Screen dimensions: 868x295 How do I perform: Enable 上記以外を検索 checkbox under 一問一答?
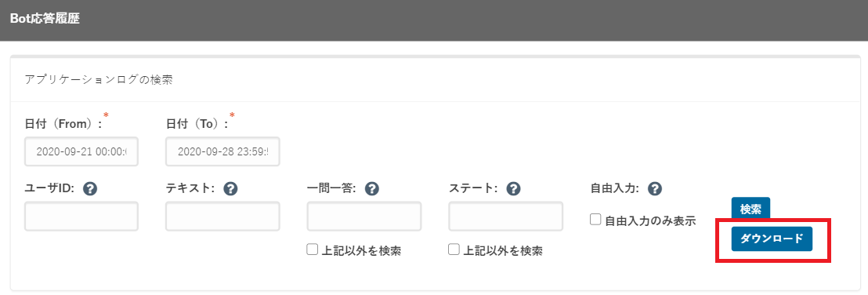point(312,250)
